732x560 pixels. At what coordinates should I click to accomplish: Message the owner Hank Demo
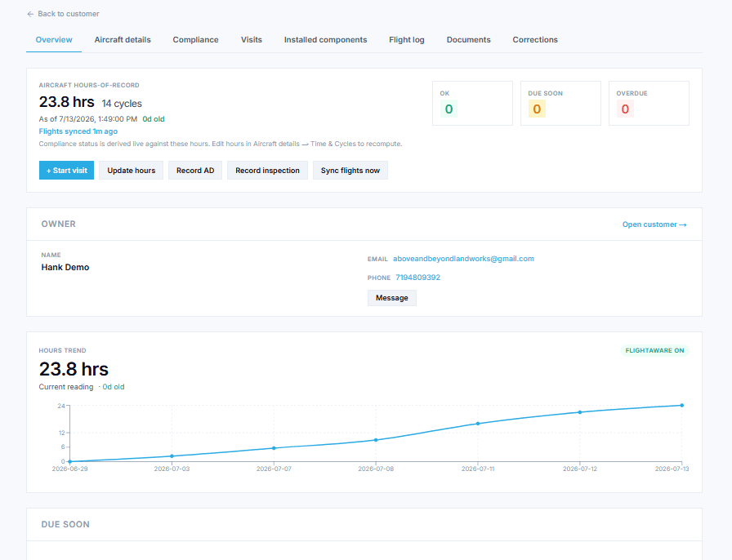pyautogui.click(x=391, y=298)
